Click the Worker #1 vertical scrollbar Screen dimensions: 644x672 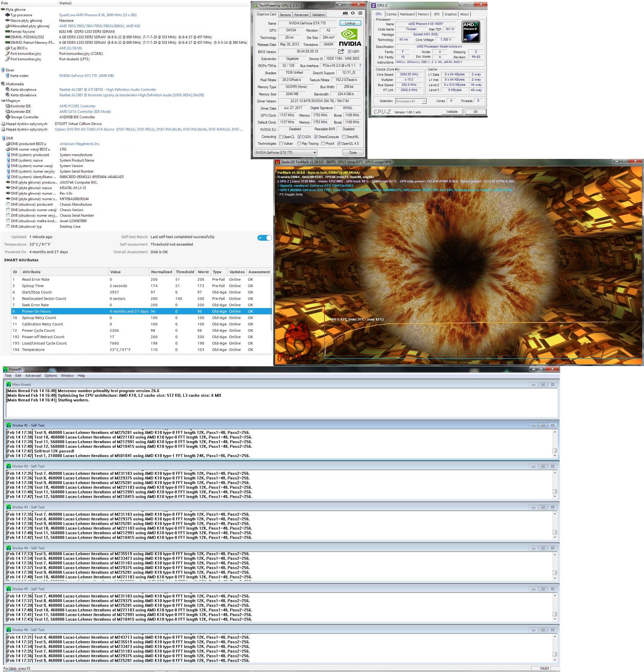tap(555, 444)
